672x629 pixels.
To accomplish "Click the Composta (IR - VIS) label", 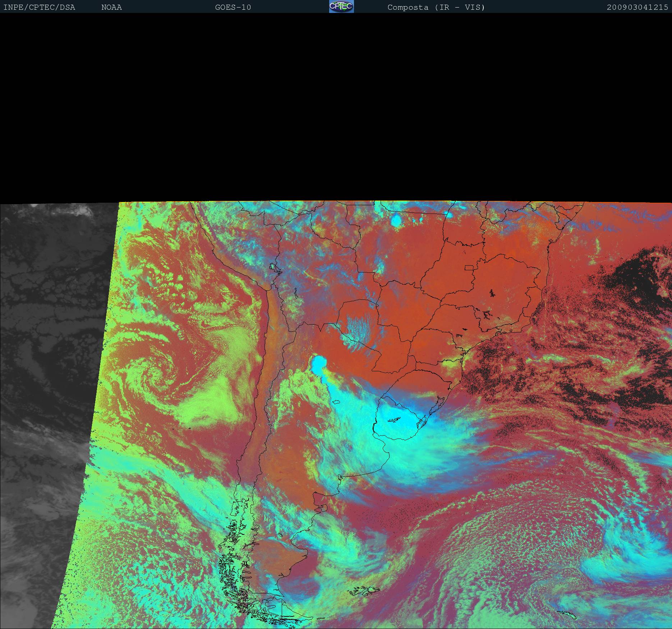I will 436,7.
